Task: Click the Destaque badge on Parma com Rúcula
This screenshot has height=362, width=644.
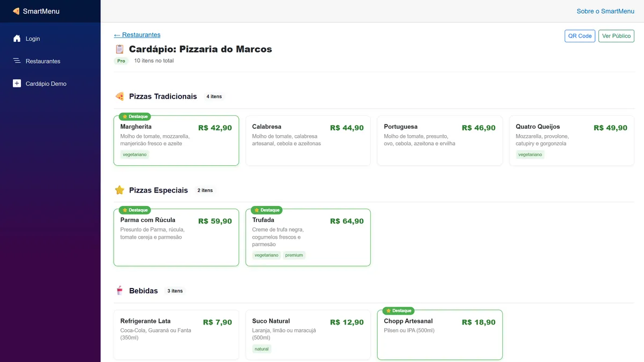Action: click(x=135, y=210)
